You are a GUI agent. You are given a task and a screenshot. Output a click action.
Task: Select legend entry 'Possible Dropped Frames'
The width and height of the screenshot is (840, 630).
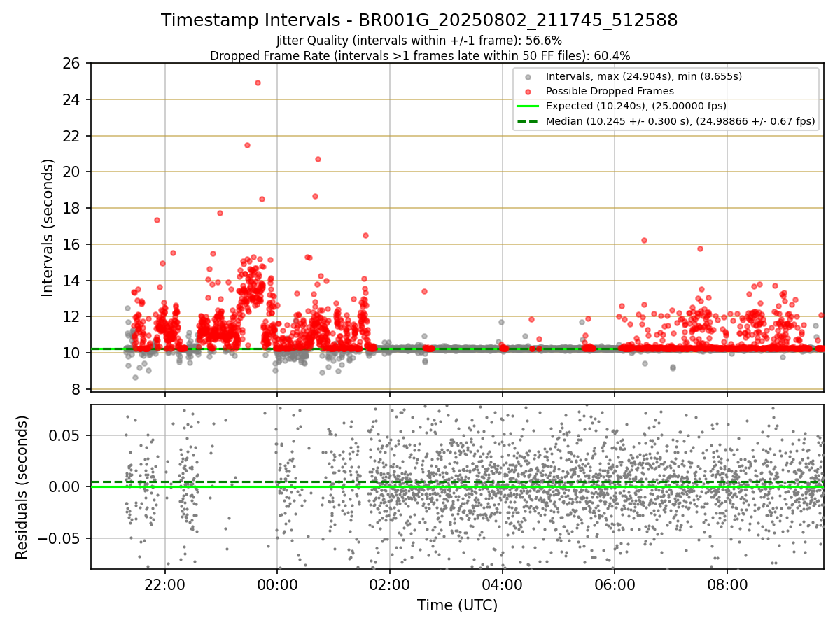(x=610, y=91)
